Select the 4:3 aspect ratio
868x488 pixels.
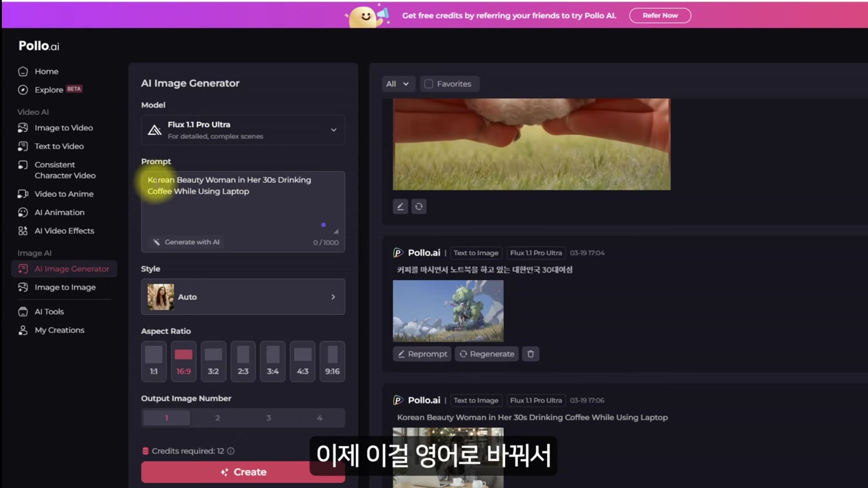pos(302,361)
